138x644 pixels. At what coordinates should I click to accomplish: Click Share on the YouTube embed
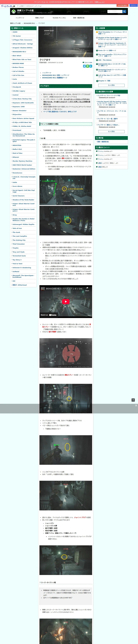(x=87, y=289)
